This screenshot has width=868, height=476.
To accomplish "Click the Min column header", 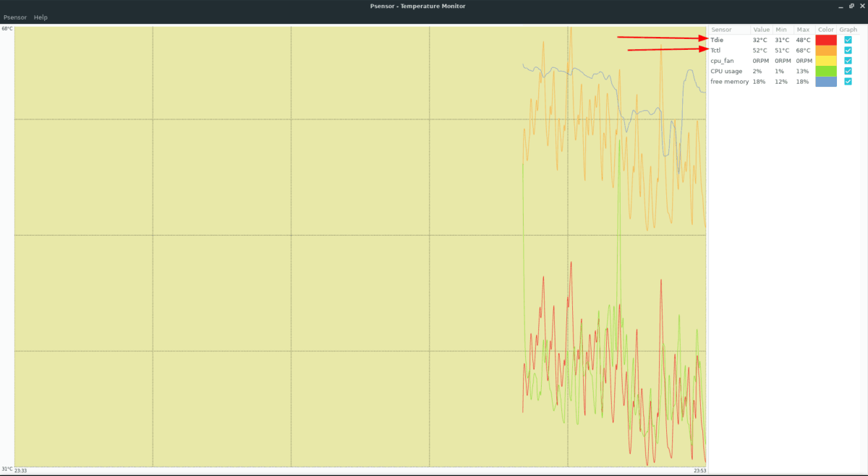I will (780, 30).
